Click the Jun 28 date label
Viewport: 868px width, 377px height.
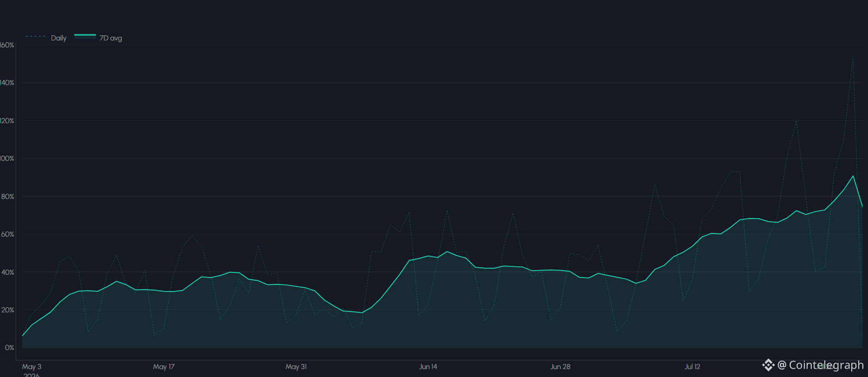pyautogui.click(x=560, y=367)
